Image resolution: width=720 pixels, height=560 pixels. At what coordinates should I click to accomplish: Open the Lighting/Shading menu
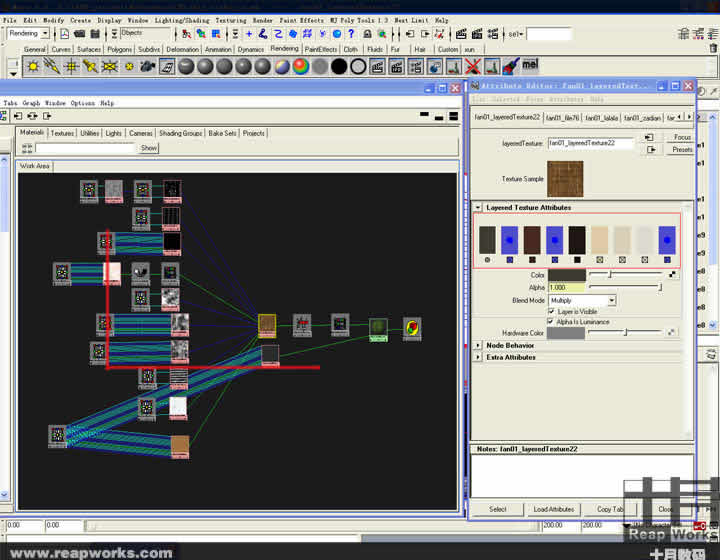[182, 20]
